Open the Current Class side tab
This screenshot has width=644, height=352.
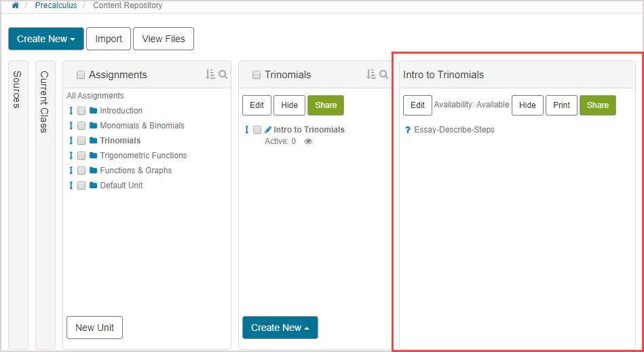click(x=45, y=102)
